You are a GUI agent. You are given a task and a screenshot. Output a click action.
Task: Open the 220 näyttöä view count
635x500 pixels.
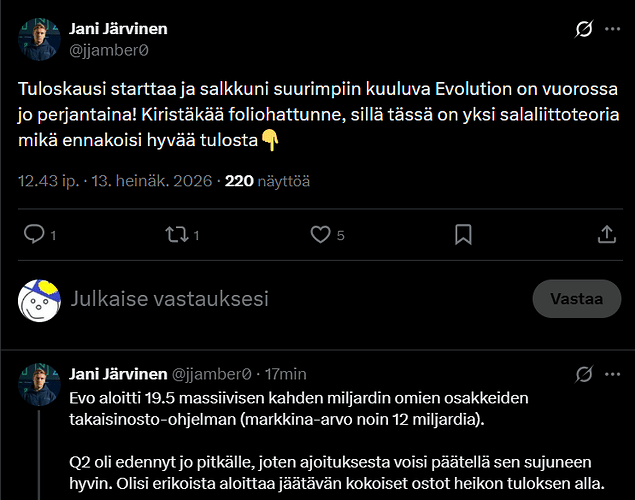(x=267, y=181)
